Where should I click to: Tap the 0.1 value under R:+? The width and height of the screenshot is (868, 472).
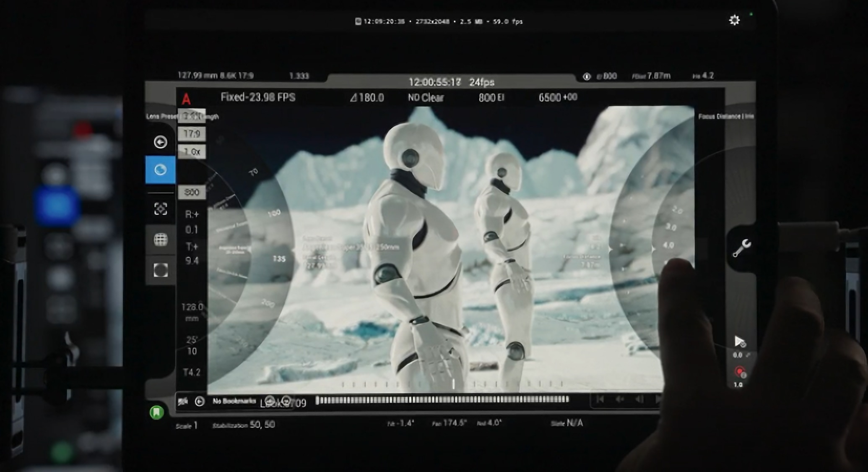(191, 230)
